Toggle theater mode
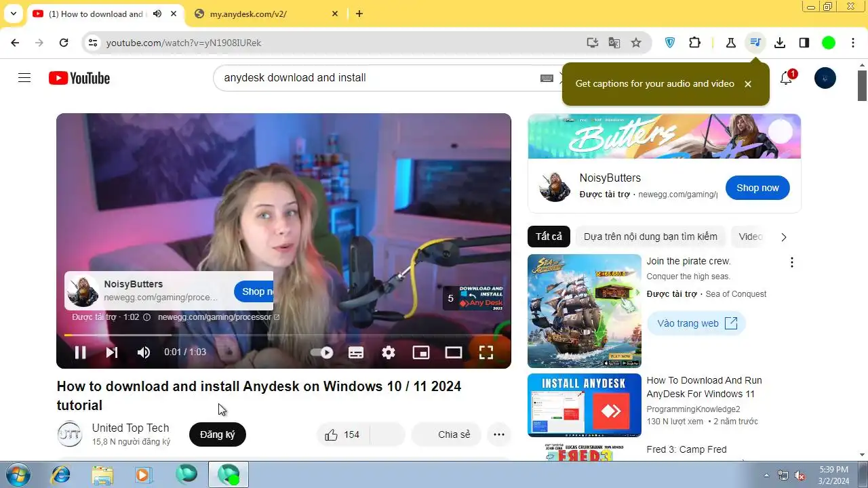Viewport: 868px width, 488px height. [x=454, y=352]
